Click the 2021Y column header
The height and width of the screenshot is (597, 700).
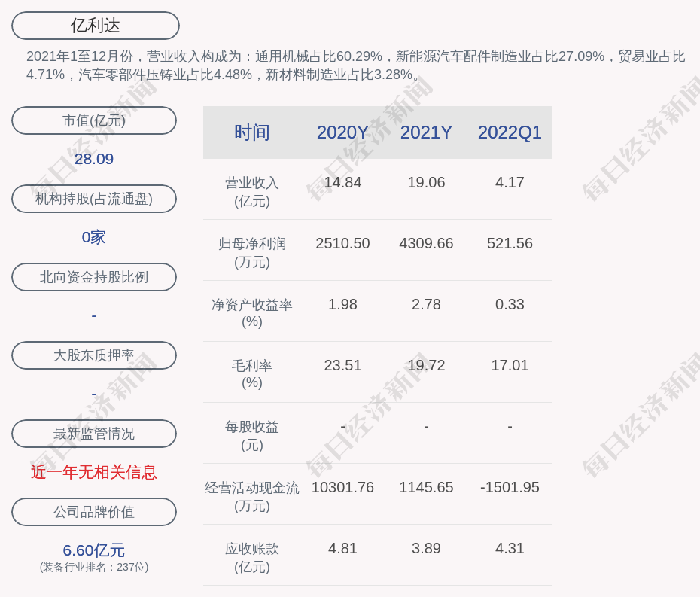point(426,132)
